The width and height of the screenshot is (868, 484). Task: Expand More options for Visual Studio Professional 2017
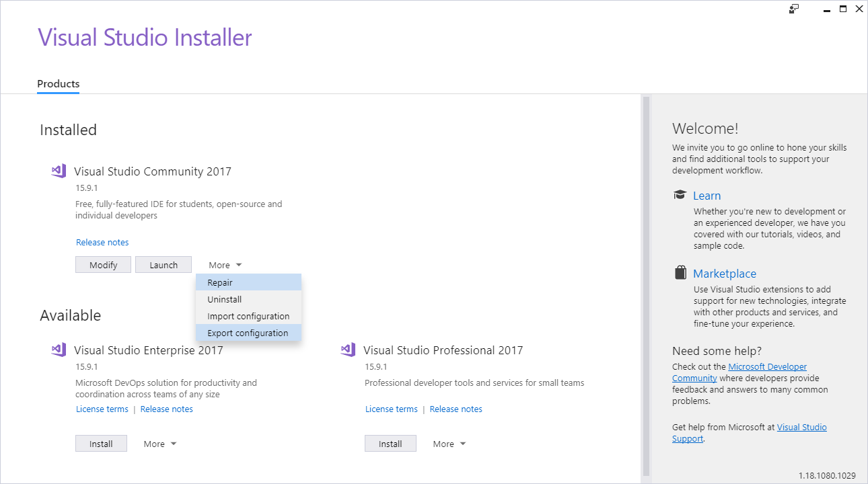coord(449,443)
